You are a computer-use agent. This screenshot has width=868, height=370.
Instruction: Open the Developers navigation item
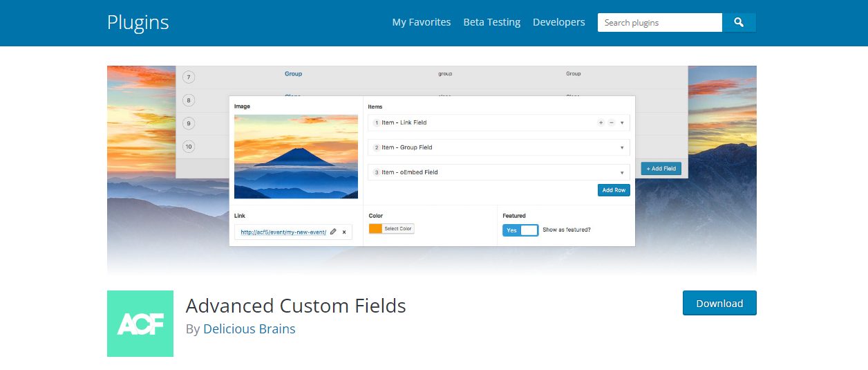(559, 22)
